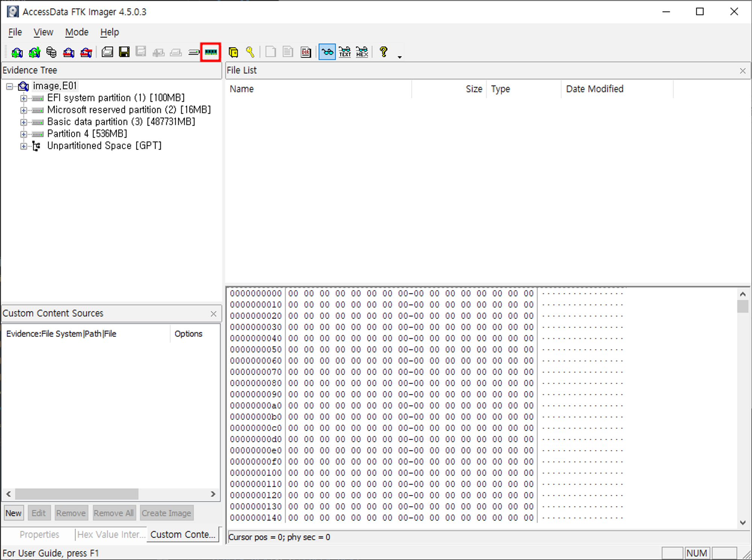
Task: Toggle the TEXT view mode icon
Action: point(345,52)
